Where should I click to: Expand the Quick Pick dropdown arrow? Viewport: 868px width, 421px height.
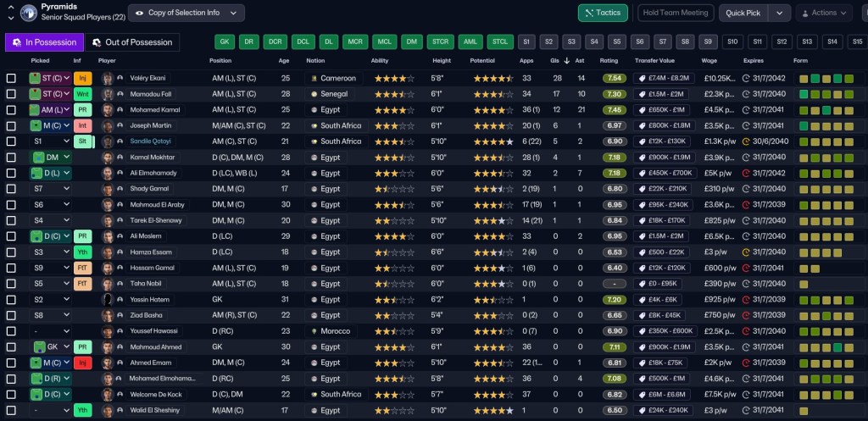[x=780, y=13]
